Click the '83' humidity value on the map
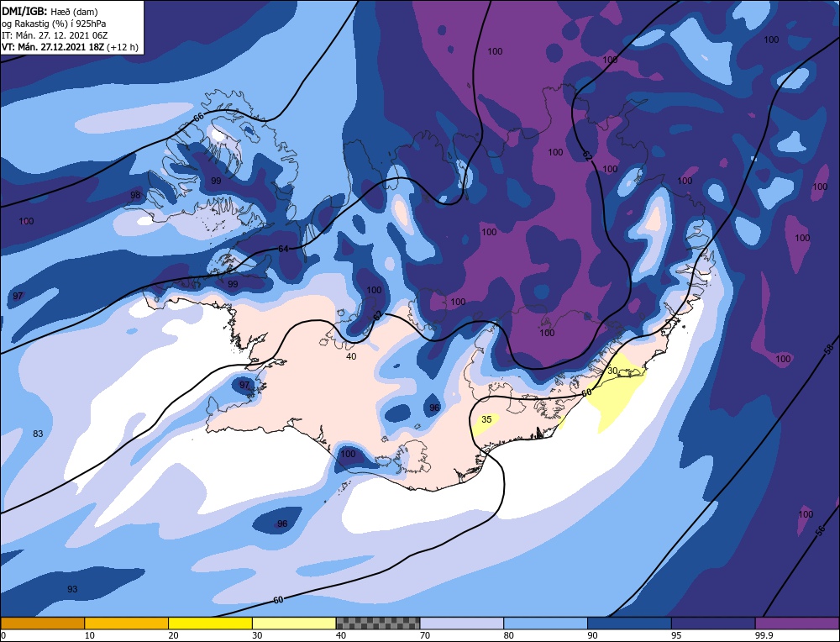This screenshot has height=642, width=840. [x=38, y=434]
